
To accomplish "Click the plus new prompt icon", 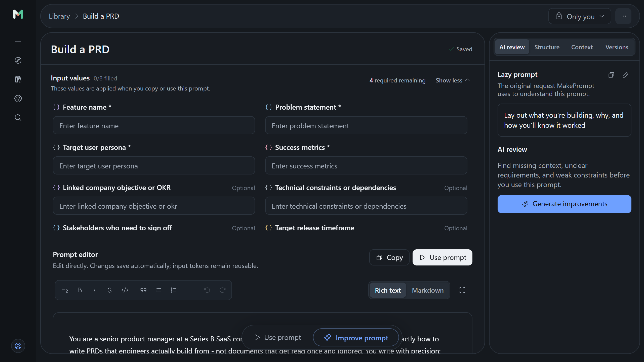I will 18,41.
